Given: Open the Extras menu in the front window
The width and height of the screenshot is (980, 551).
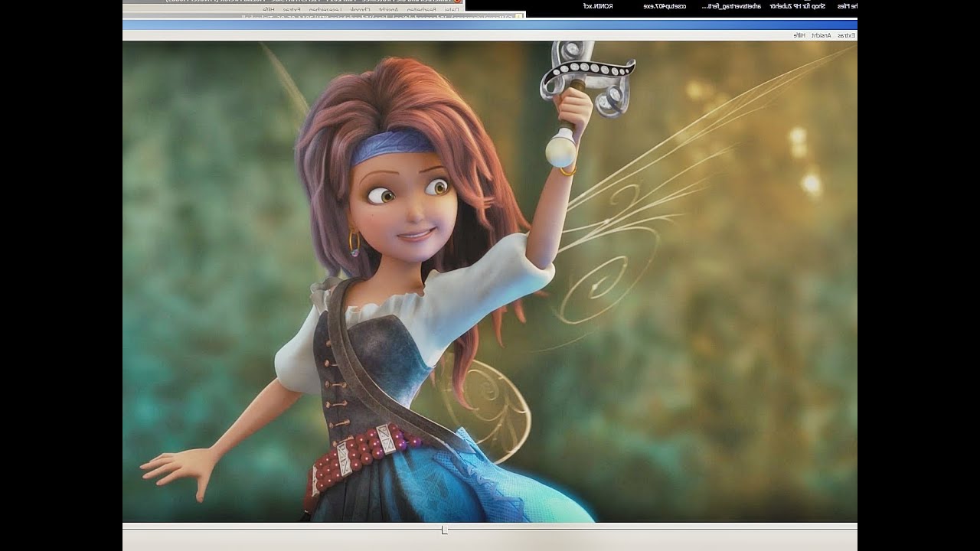Looking at the screenshot, I should pyautogui.click(x=846, y=35).
